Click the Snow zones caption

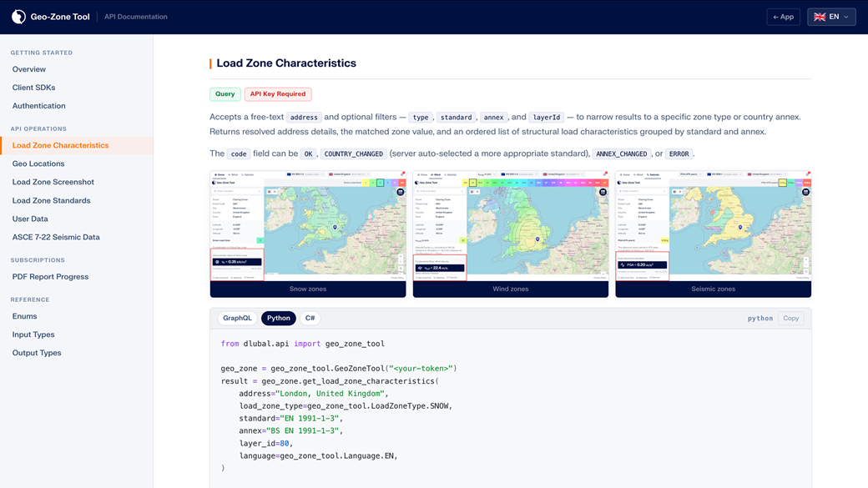(x=308, y=289)
